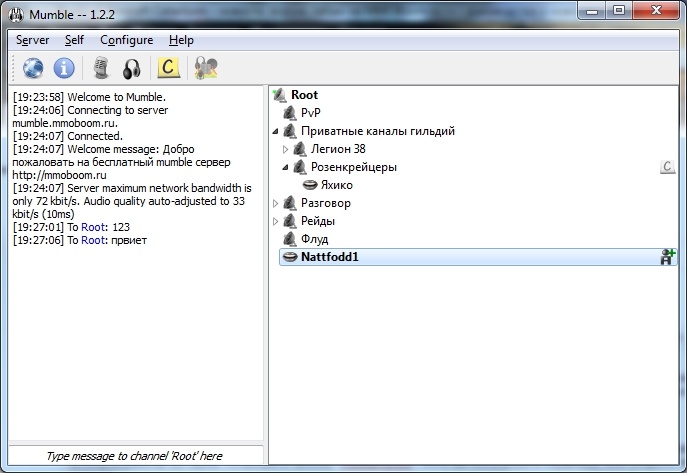Open the Self menu
687x473 pixels.
coord(74,40)
